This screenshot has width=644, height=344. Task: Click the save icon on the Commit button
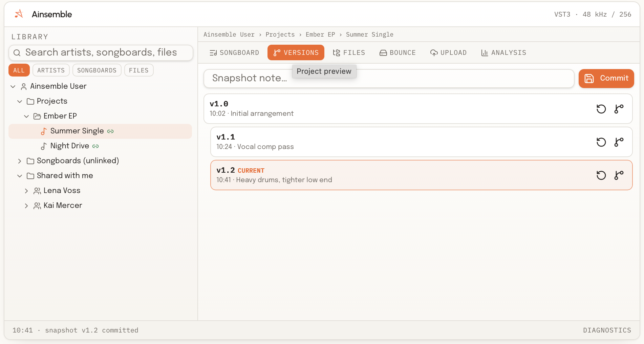pyautogui.click(x=589, y=79)
